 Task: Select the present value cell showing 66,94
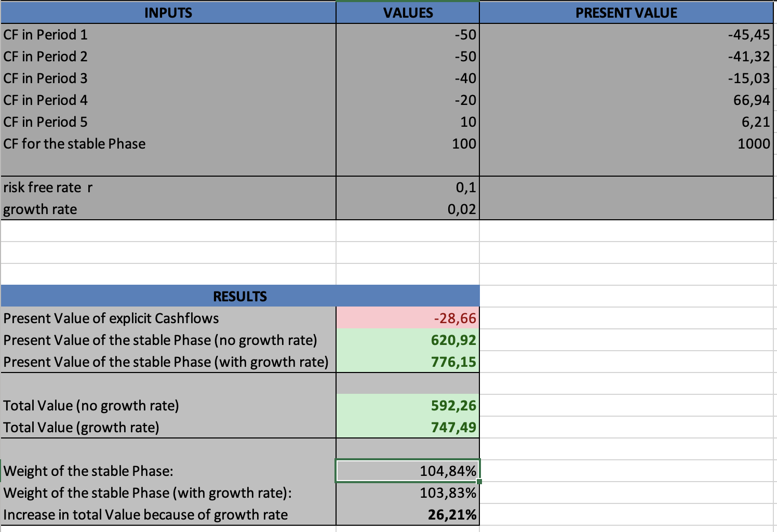(x=626, y=100)
